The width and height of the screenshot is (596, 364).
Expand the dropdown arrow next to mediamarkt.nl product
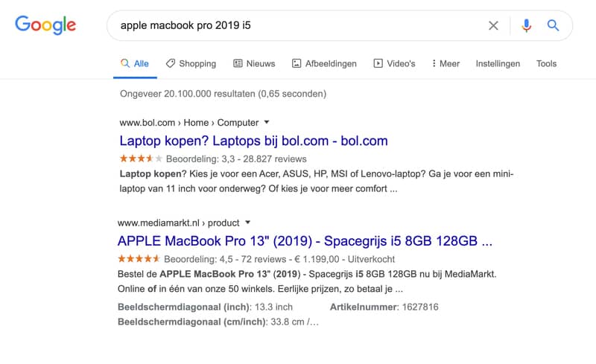247,223
